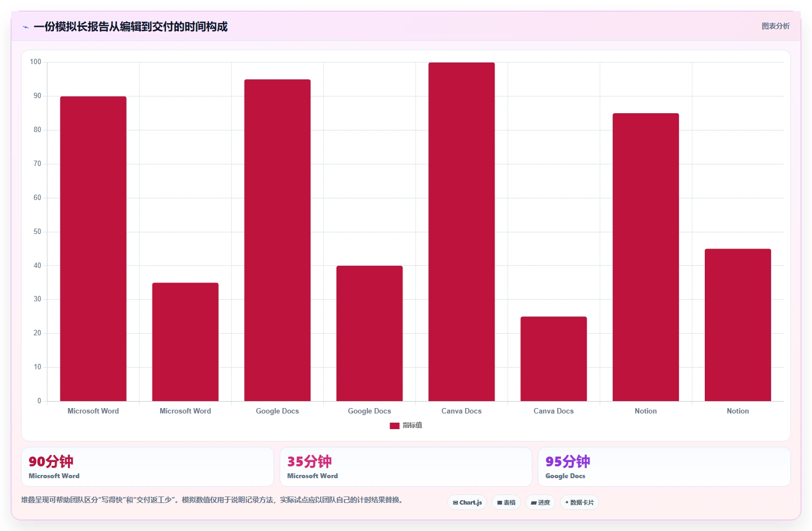Pick the Canva Docs bar at 25
The height and width of the screenshot is (531, 812).
click(x=554, y=359)
